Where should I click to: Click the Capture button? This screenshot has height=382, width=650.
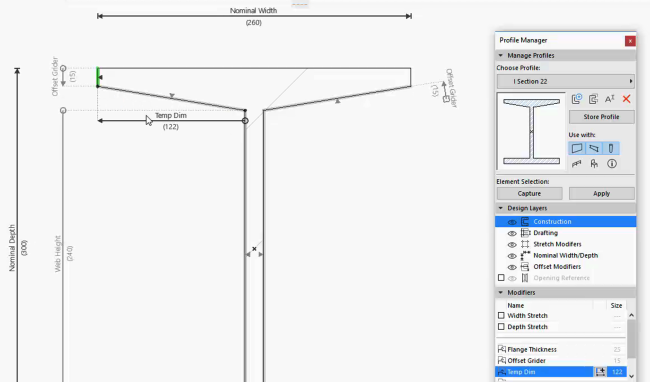point(529,193)
